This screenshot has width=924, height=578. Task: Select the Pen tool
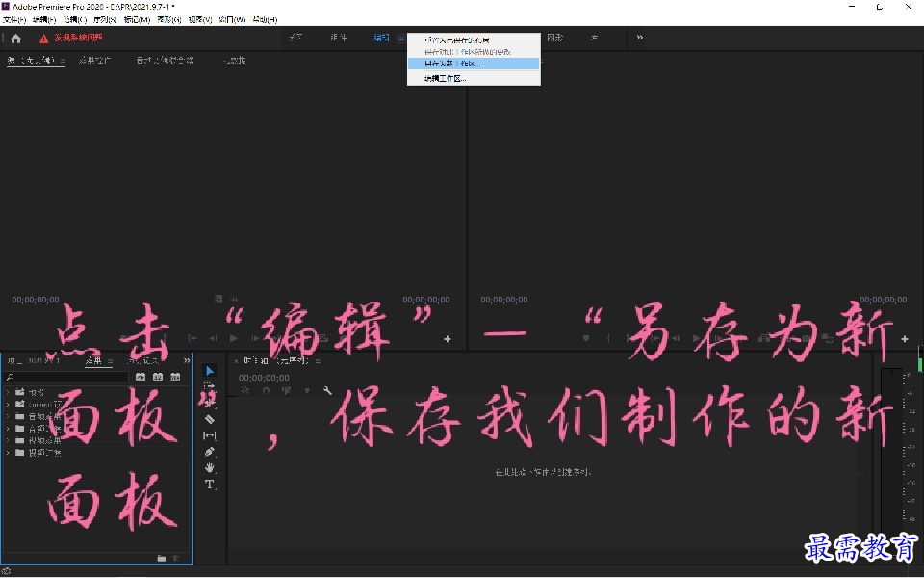pyautogui.click(x=210, y=452)
